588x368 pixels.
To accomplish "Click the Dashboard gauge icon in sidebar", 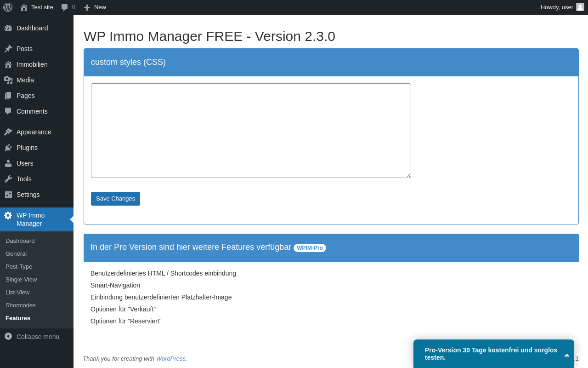I will coord(8,28).
